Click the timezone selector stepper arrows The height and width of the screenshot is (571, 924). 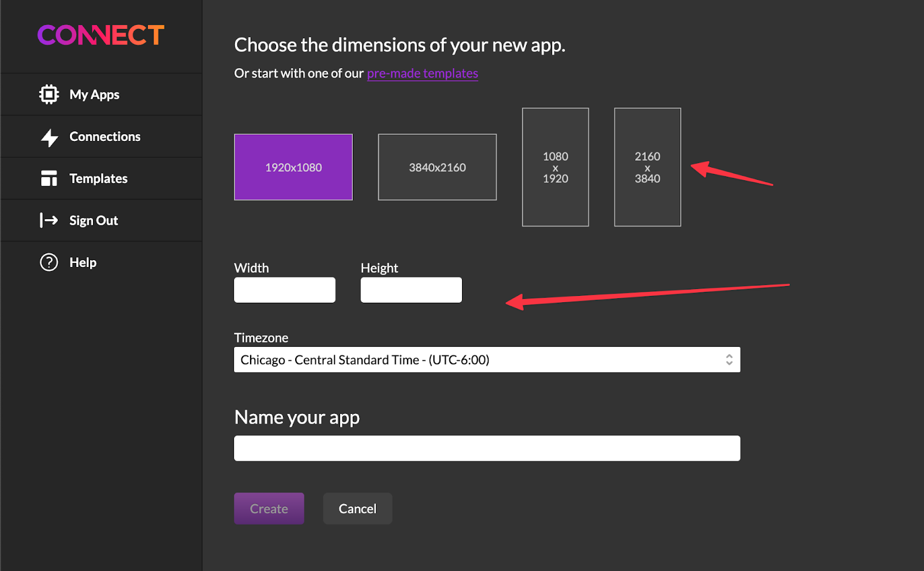click(728, 359)
